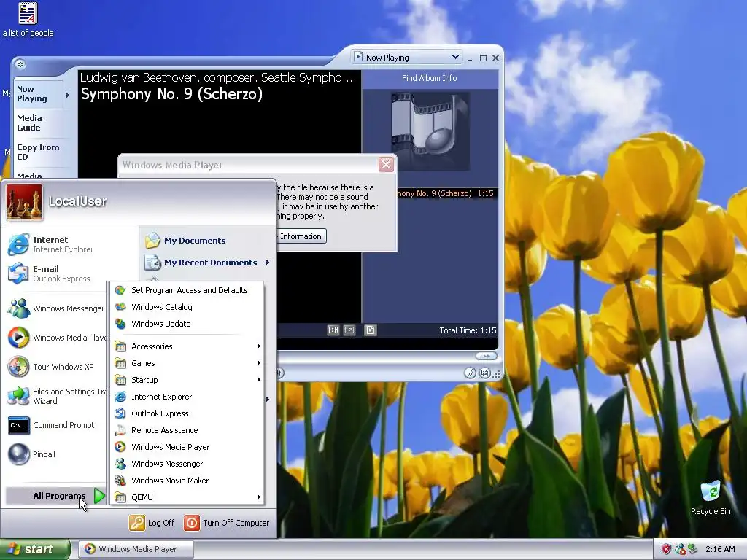Screen dimensions: 747x560
Task: Select Symphony No. 9 (Scherzo) playlist entry
Action: coord(447,193)
